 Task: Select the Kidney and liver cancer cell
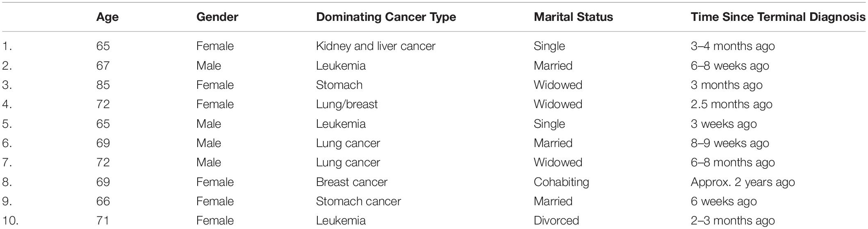(376, 46)
